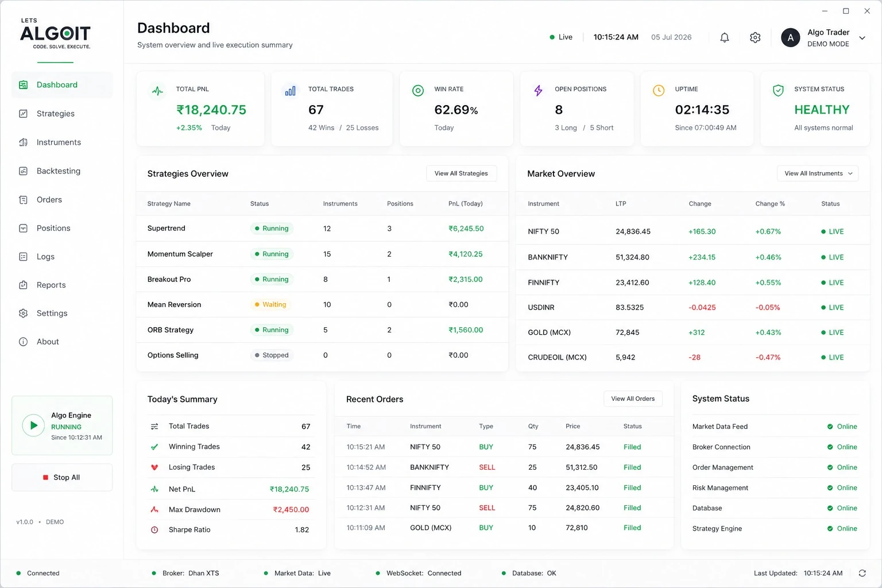Viewport: 882px width, 588px height.
Task: Click Supertrend Running status badge
Action: [272, 229]
